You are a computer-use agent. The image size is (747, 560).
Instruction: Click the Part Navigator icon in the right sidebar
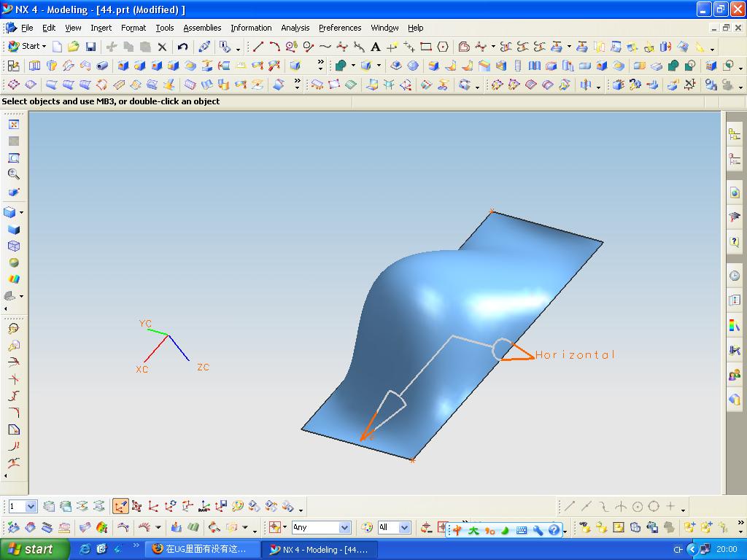point(734,158)
